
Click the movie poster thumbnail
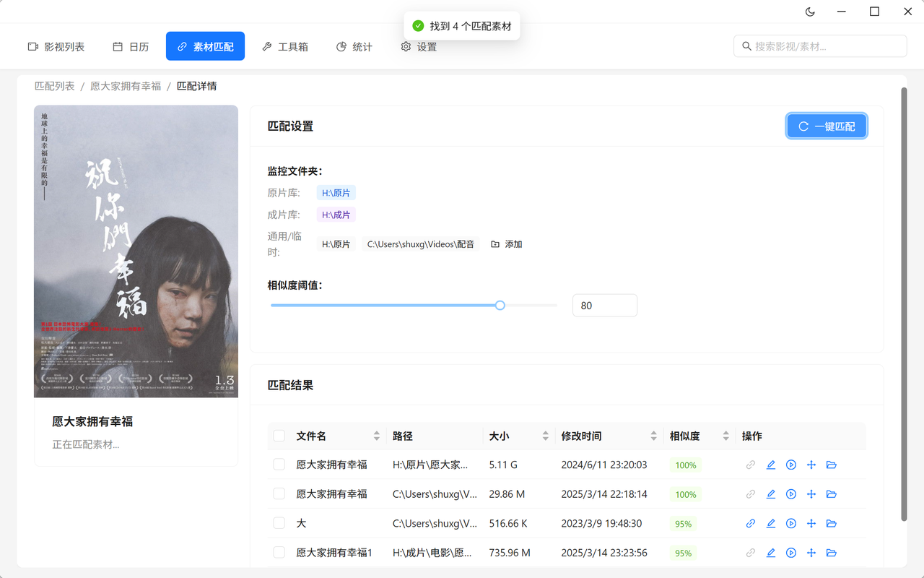(136, 251)
